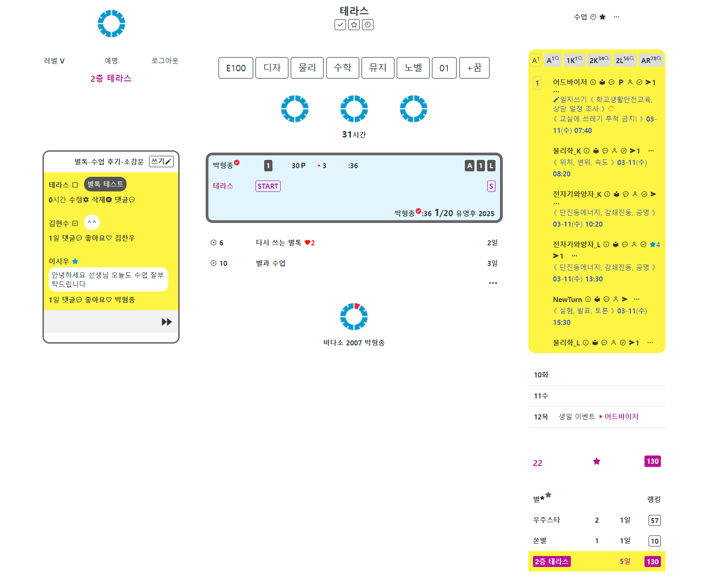Toggle the checked box next to 김현수
Image resolution: width=708 pixels, height=588 pixels.
click(x=75, y=223)
